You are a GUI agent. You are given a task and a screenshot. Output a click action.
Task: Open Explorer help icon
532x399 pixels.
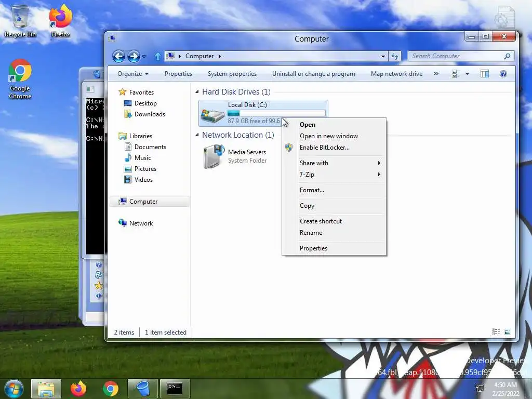tap(503, 74)
